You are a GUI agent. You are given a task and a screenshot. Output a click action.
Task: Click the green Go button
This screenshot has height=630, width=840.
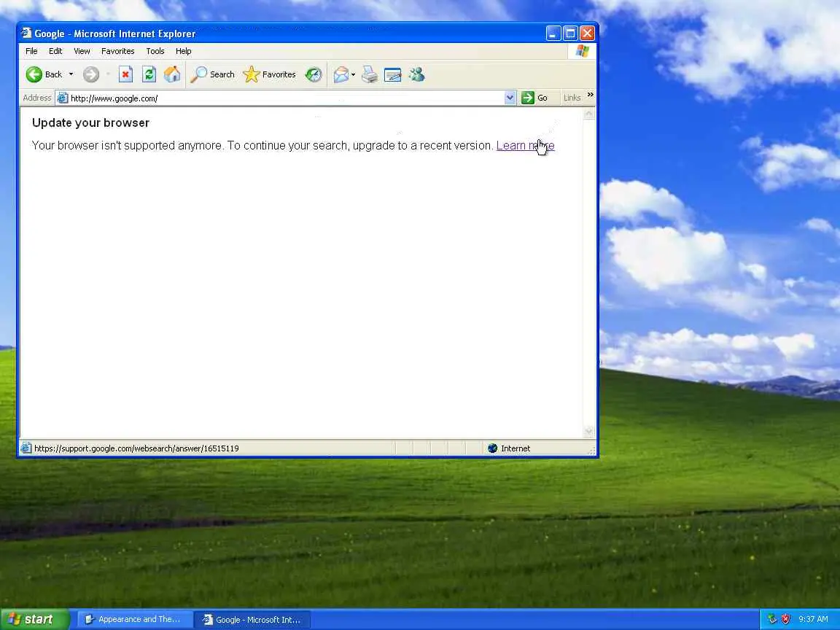[534, 98]
